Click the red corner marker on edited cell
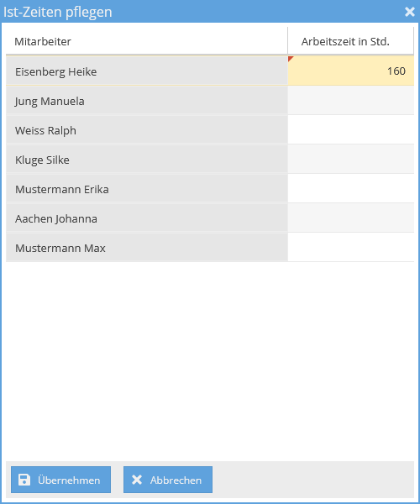 pos(291,59)
